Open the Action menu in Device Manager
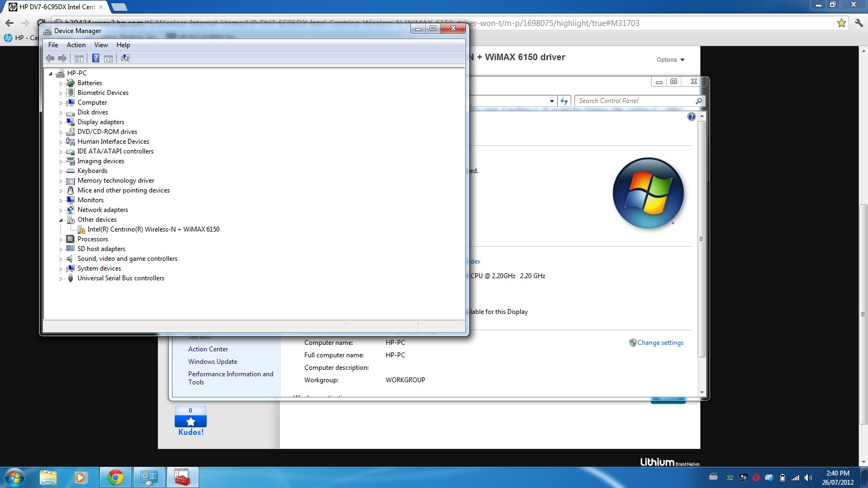The height and width of the screenshot is (488, 868). [76, 45]
